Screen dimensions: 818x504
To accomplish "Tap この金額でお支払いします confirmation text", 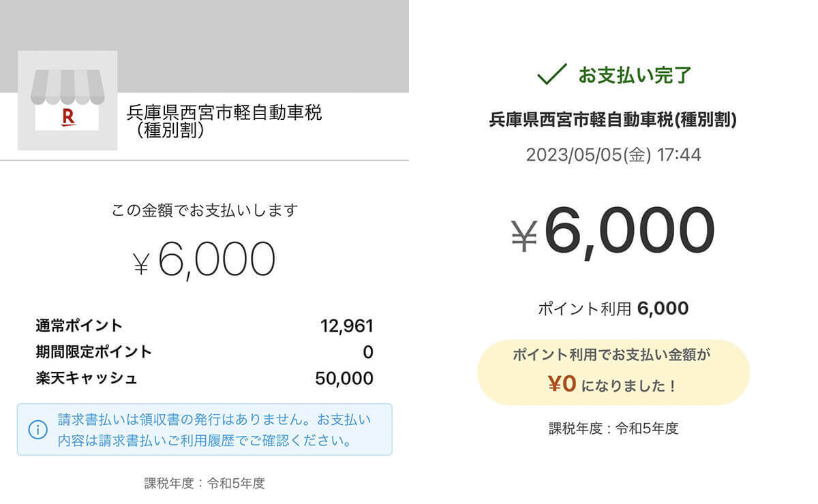I will click(x=204, y=210).
